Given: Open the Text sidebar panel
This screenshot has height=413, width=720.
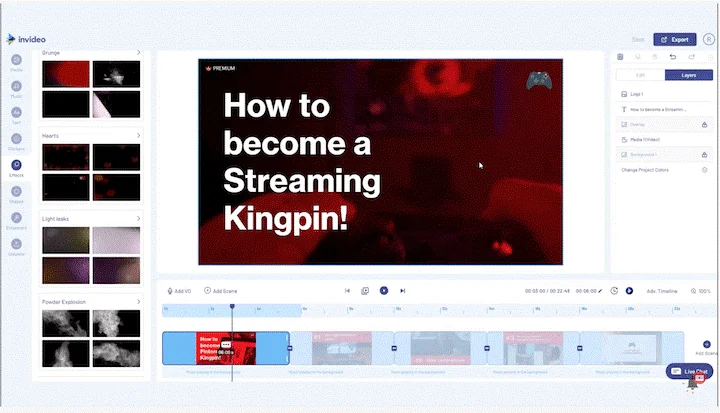Looking at the screenshot, I should pos(16,113).
